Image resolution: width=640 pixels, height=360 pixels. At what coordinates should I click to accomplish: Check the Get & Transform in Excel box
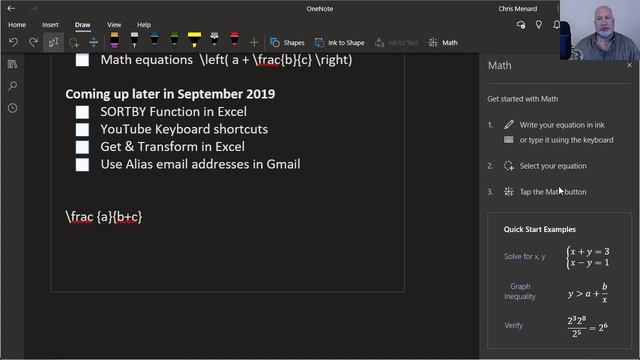82,147
